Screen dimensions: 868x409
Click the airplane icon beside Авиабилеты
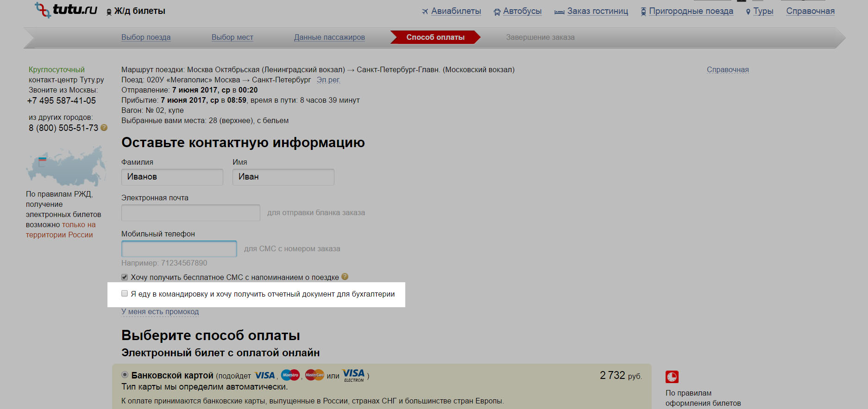pyautogui.click(x=425, y=12)
